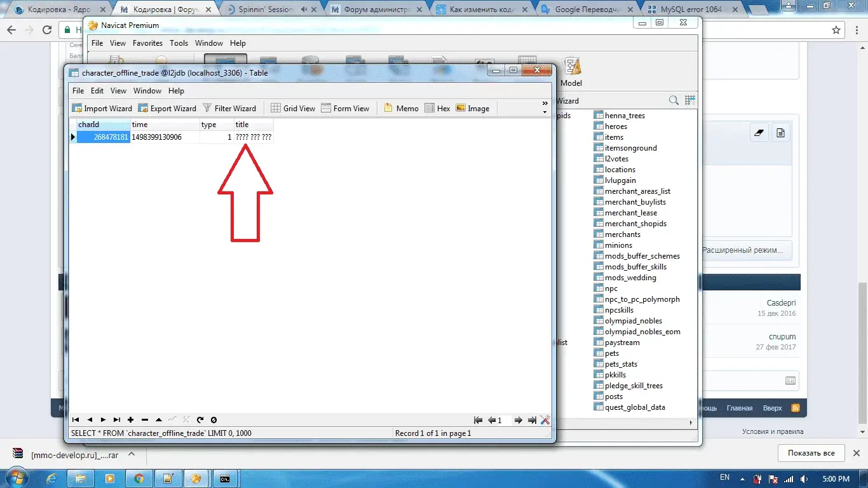
Task: Select the itemsonground table
Action: pos(625,148)
